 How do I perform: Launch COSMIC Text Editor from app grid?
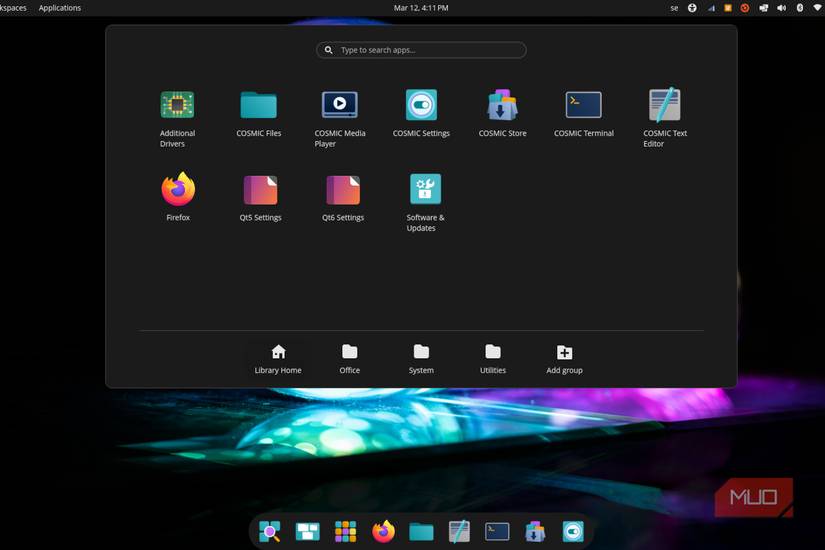[665, 118]
